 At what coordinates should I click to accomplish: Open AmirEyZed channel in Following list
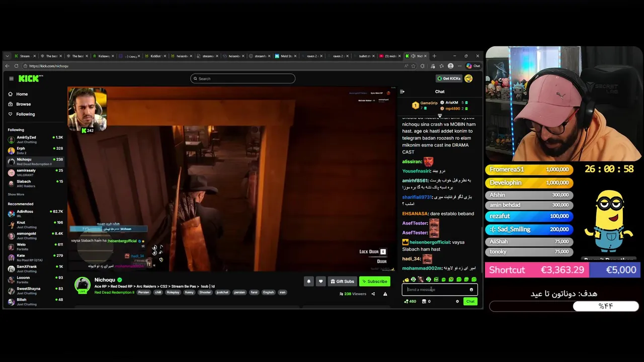[35, 139]
